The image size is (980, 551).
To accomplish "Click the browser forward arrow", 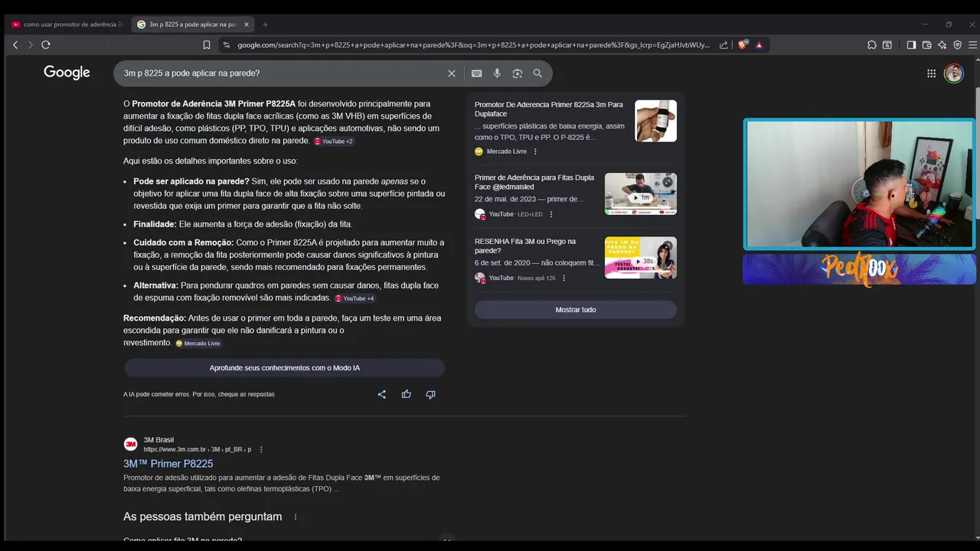I will coord(31,45).
